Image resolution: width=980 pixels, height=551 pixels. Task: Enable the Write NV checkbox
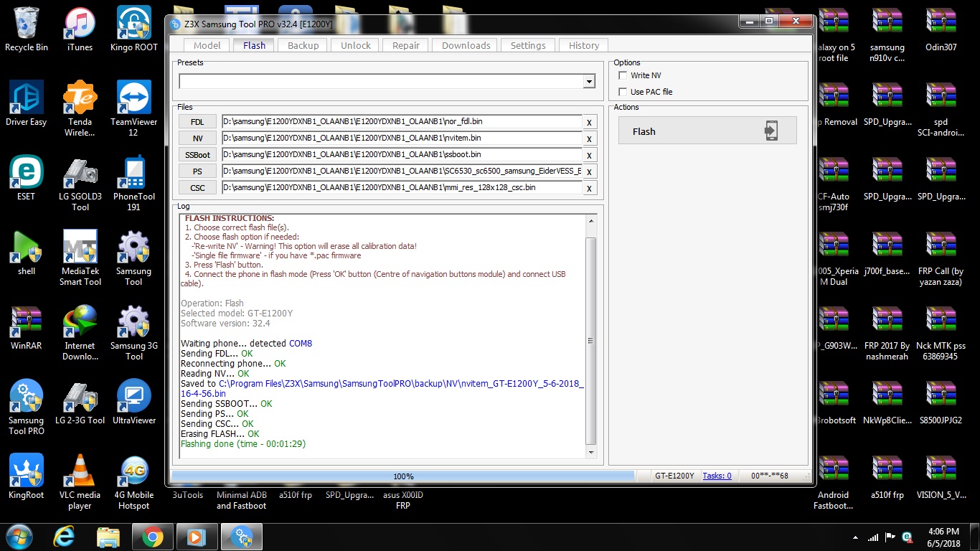click(623, 75)
